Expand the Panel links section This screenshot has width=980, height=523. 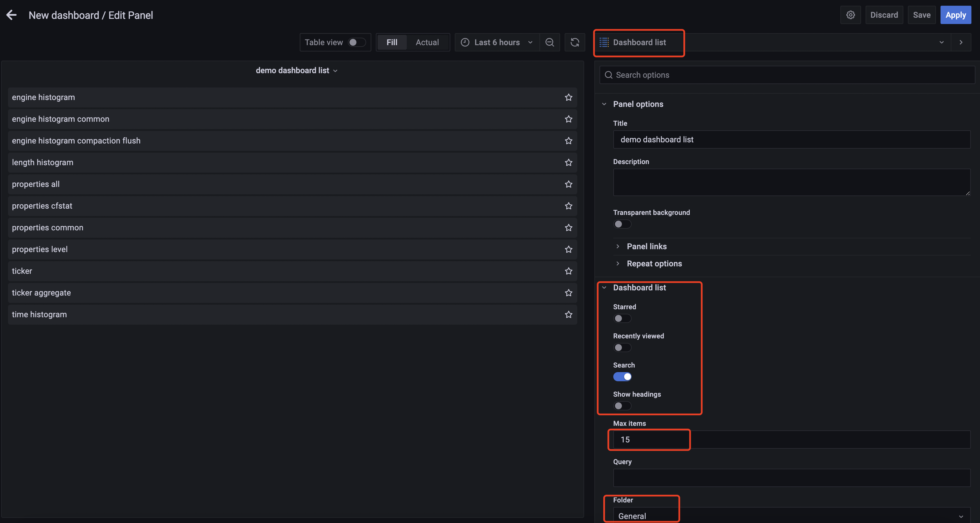(x=646, y=246)
